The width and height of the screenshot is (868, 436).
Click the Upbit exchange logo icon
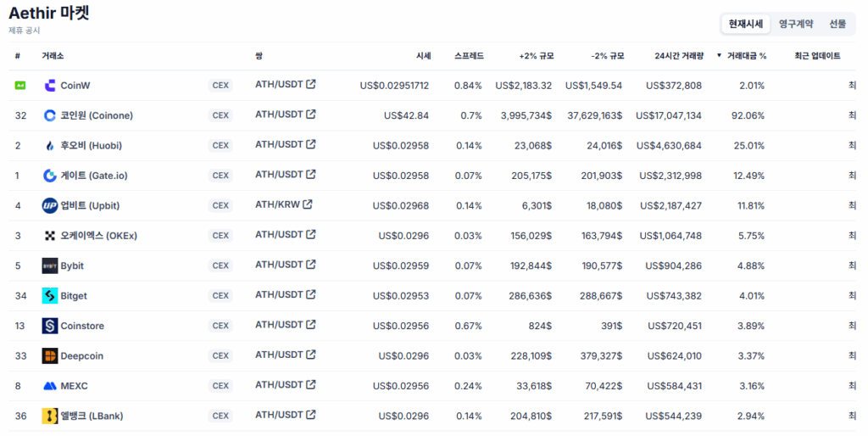(x=49, y=205)
